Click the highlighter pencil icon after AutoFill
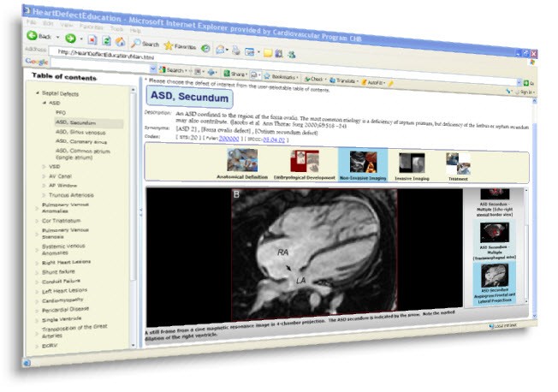This screenshot has height=392, width=558. [x=390, y=84]
